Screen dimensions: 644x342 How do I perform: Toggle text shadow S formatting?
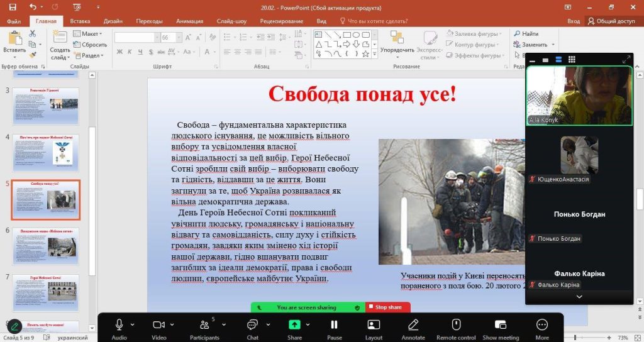coord(151,52)
